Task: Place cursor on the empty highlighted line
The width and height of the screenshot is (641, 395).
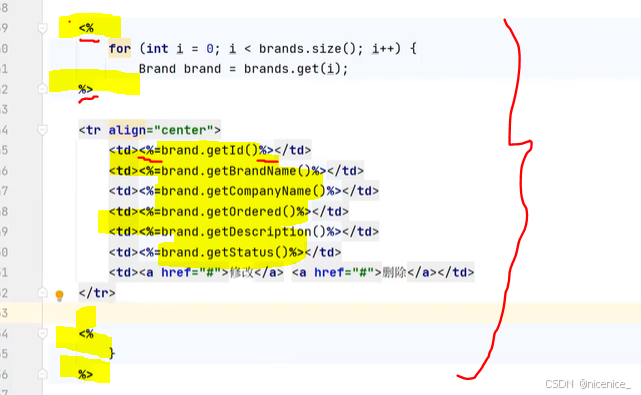Action: [341, 313]
